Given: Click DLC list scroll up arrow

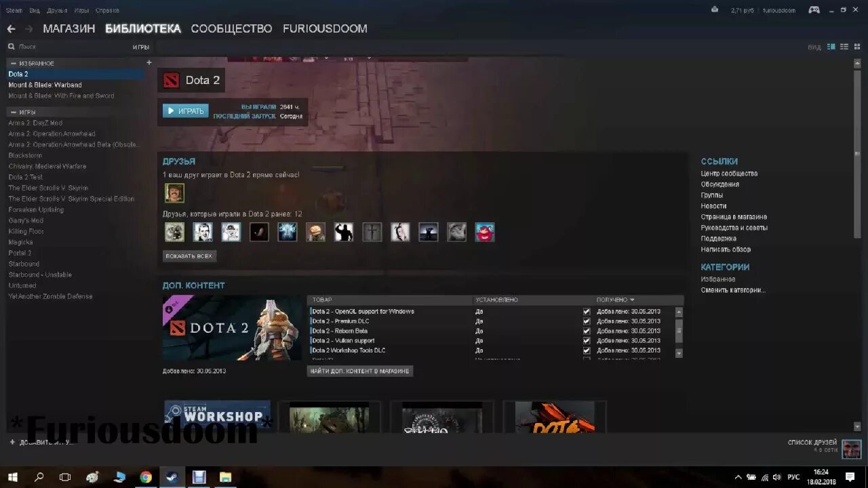Looking at the screenshot, I should [x=679, y=312].
